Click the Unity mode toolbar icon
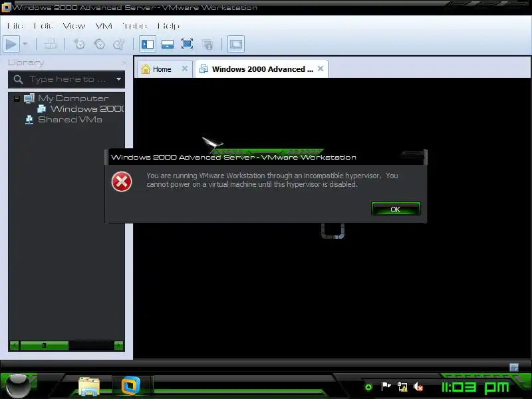Viewport: 532px width, 399px height. [x=207, y=44]
